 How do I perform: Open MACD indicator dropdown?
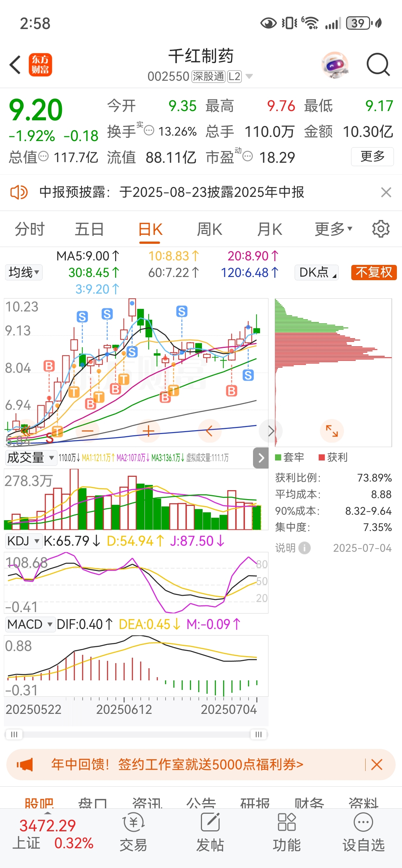30,625
